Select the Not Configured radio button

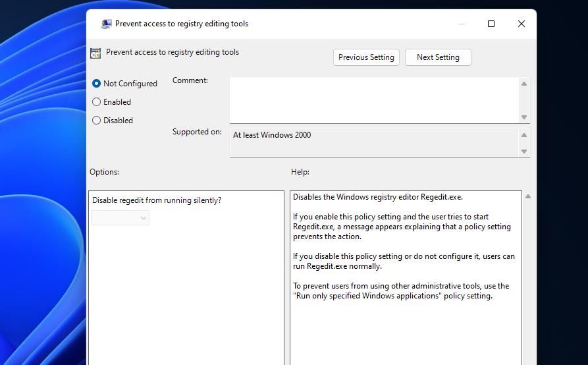point(96,84)
